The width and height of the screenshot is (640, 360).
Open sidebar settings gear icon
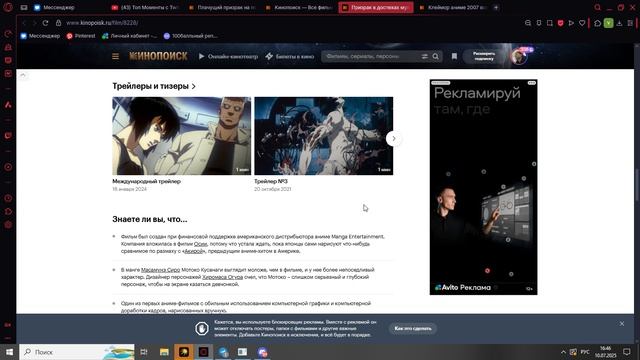point(8,225)
